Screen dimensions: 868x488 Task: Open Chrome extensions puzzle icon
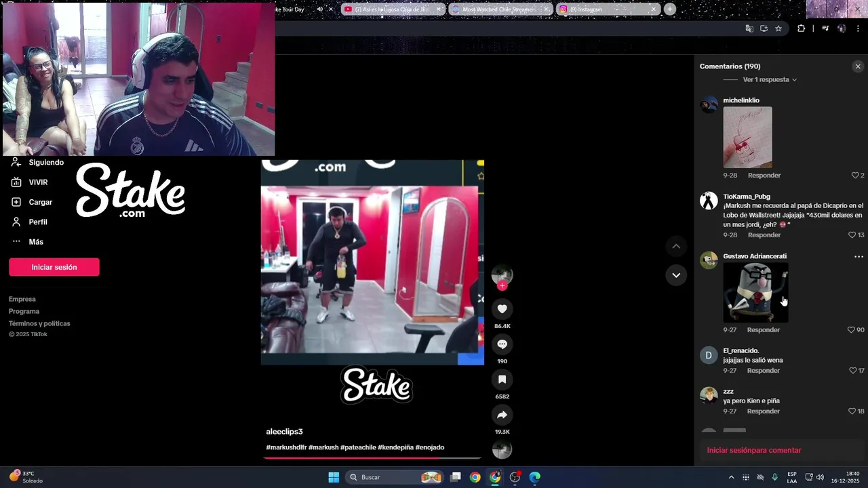[802, 28]
